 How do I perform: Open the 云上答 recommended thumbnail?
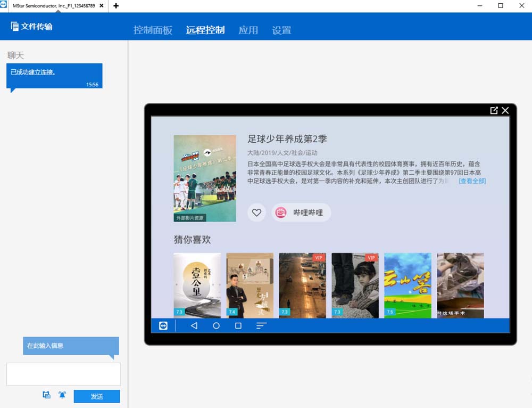(x=408, y=285)
